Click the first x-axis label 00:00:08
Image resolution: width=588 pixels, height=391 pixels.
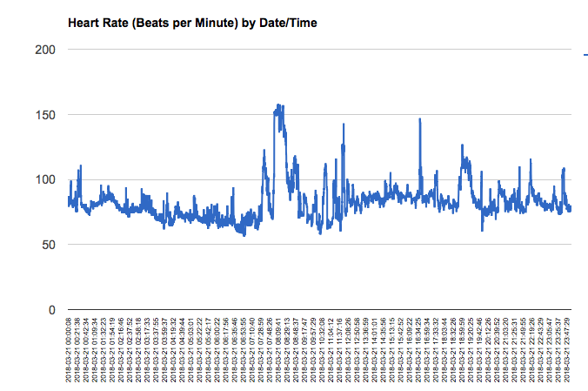(x=70, y=348)
